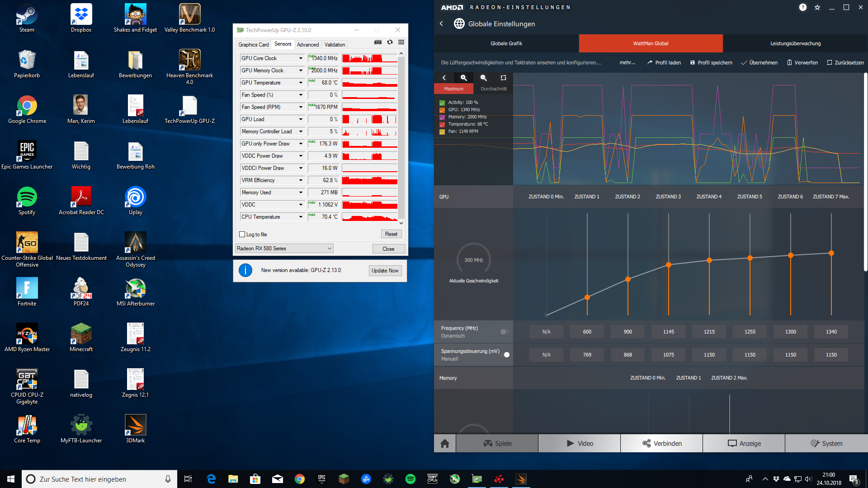Switch to the Advanced tab in GPU-Z

pyautogui.click(x=307, y=45)
